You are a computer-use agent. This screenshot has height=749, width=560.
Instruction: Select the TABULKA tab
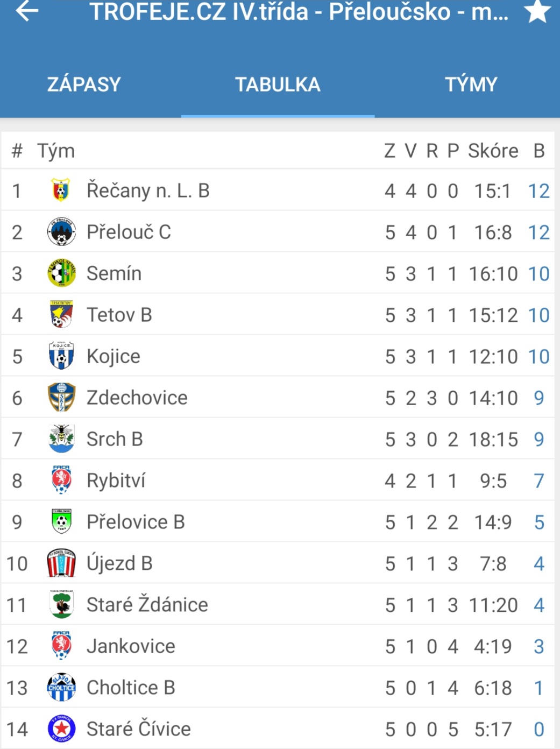click(x=278, y=84)
